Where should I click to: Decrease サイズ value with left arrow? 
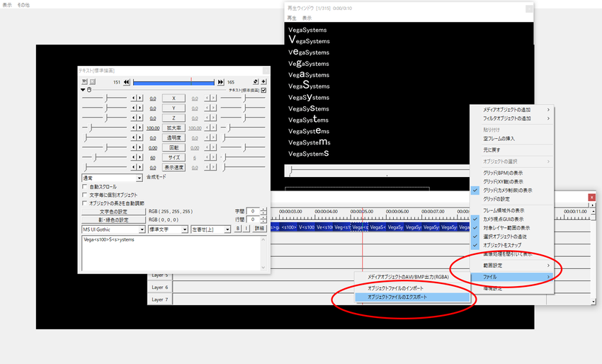133,157
